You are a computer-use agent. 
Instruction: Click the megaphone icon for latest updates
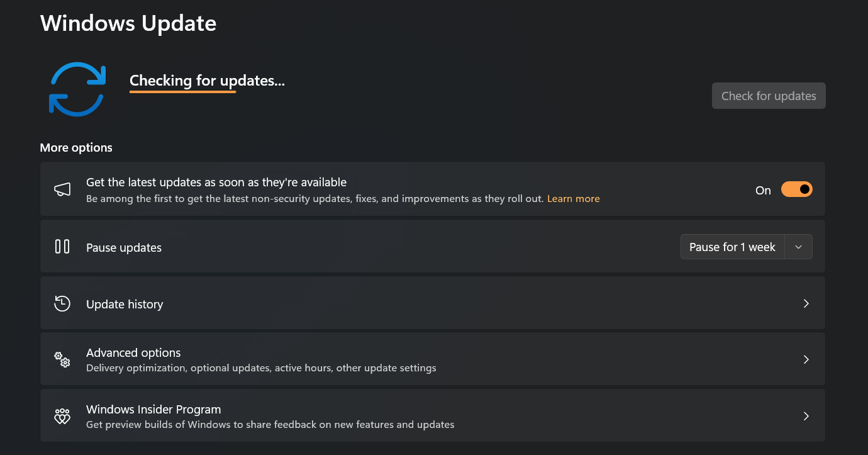pyautogui.click(x=62, y=189)
